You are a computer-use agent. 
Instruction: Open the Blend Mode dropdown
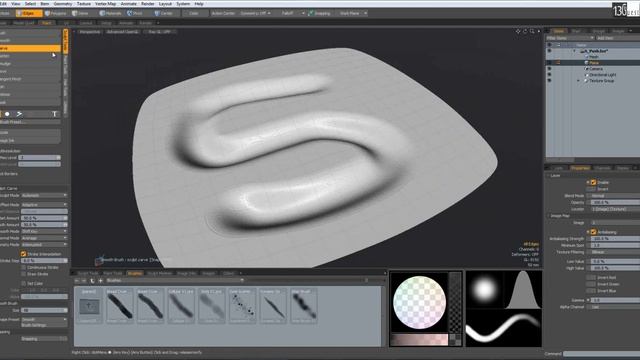pyautogui.click(x=615, y=196)
